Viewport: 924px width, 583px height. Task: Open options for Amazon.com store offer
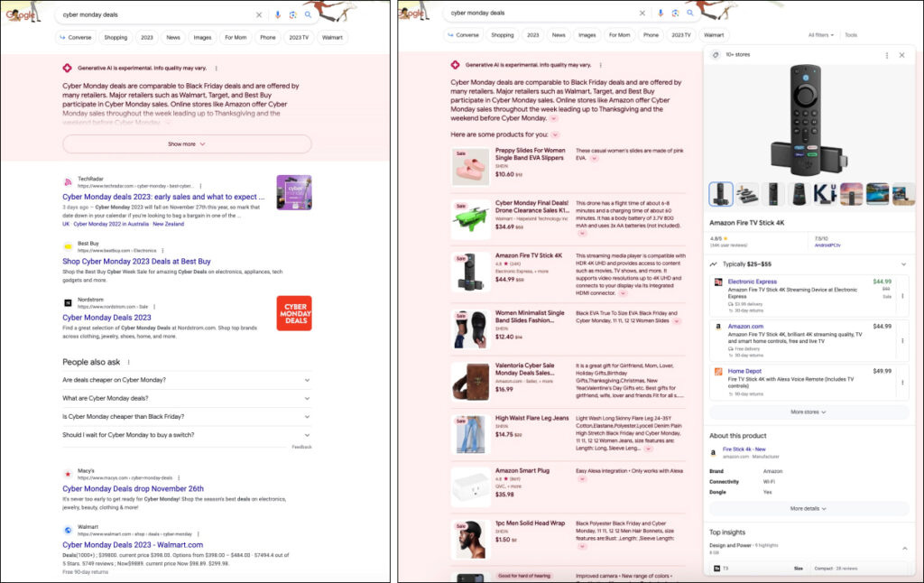(x=902, y=341)
